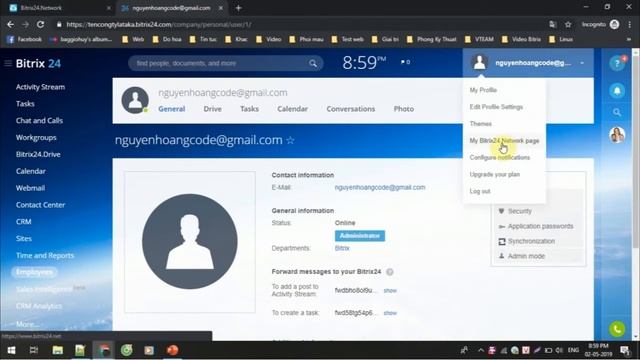Expand More in left sidebar
Image resolution: width=640 pixels, height=360 pixels.
coord(28,324)
